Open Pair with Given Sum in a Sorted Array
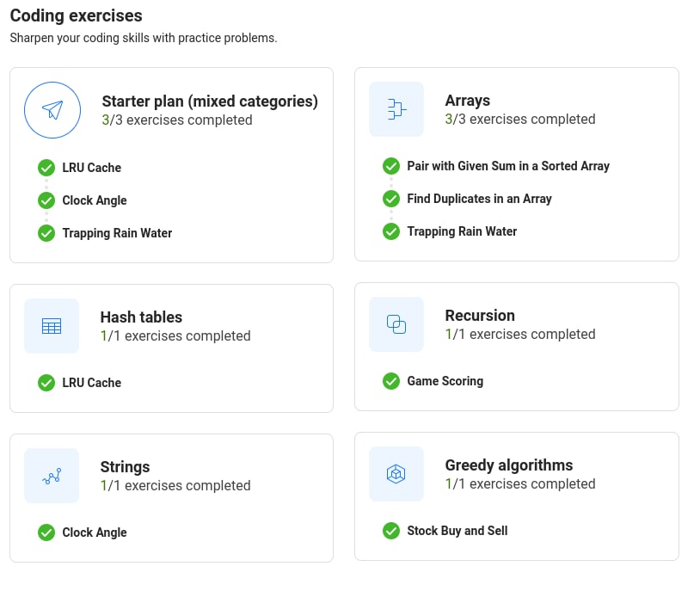Viewport: 700px width, 597px height. tap(507, 166)
